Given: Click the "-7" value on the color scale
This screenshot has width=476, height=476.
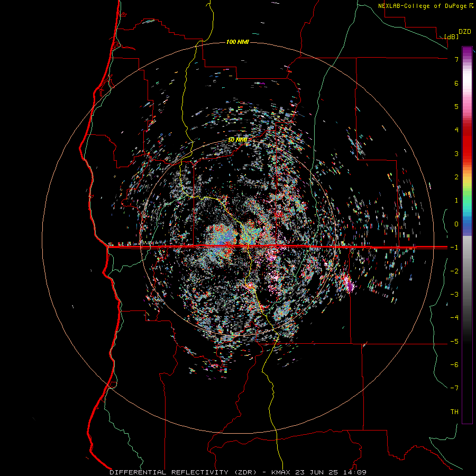Looking at the screenshot, I should (454, 388).
